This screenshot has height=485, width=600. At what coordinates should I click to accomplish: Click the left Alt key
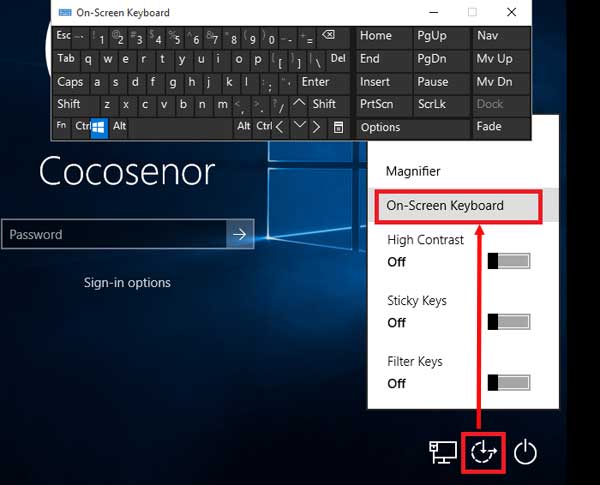[119, 127]
